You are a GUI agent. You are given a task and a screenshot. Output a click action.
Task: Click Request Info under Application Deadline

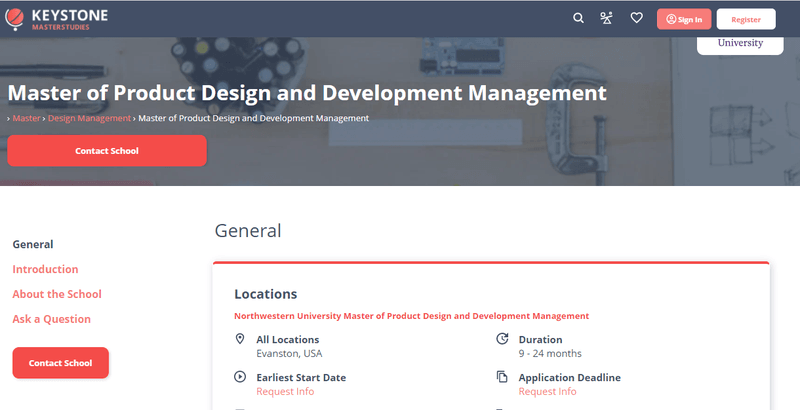547,392
